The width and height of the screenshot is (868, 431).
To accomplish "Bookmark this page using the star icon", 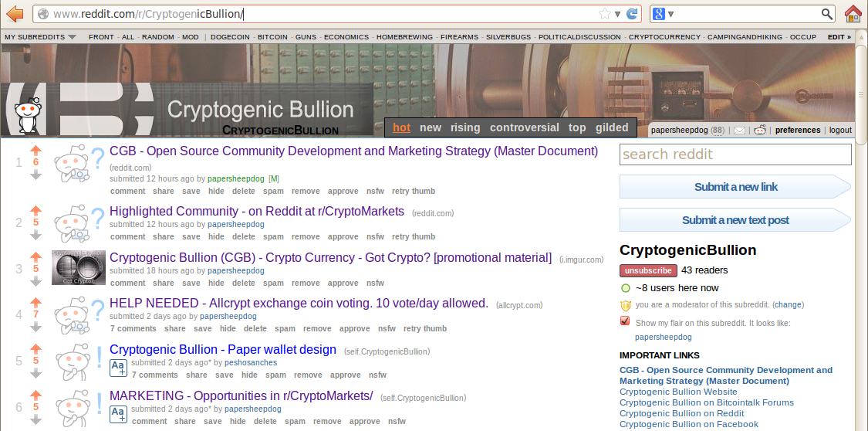I will (x=605, y=14).
